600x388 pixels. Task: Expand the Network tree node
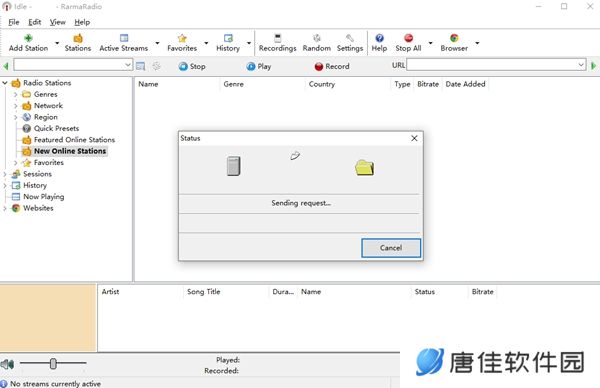click(x=15, y=106)
